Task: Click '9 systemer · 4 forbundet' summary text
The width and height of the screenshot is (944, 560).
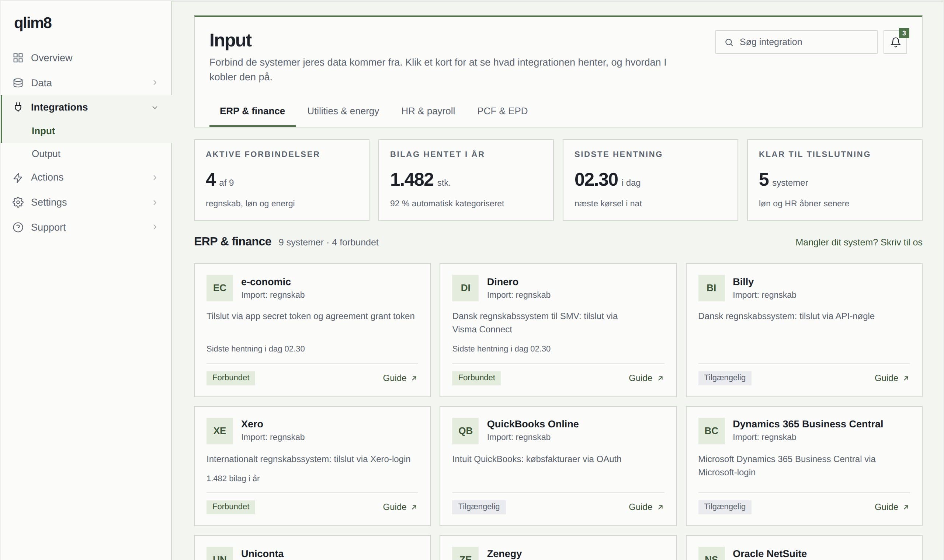Action: [x=328, y=242]
